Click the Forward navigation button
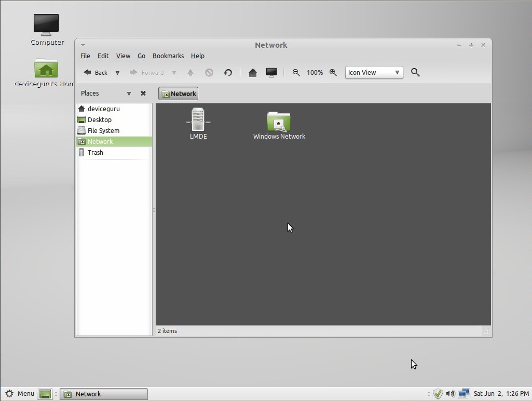 click(x=146, y=72)
